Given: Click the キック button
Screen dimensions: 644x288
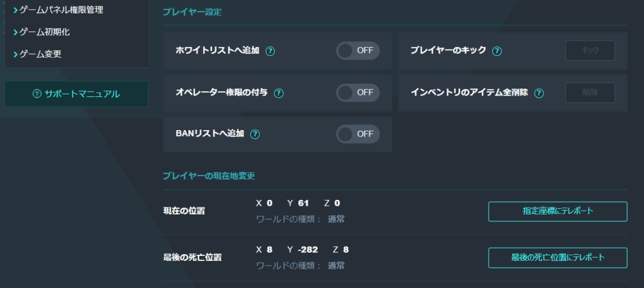Looking at the screenshot, I should 590,50.
